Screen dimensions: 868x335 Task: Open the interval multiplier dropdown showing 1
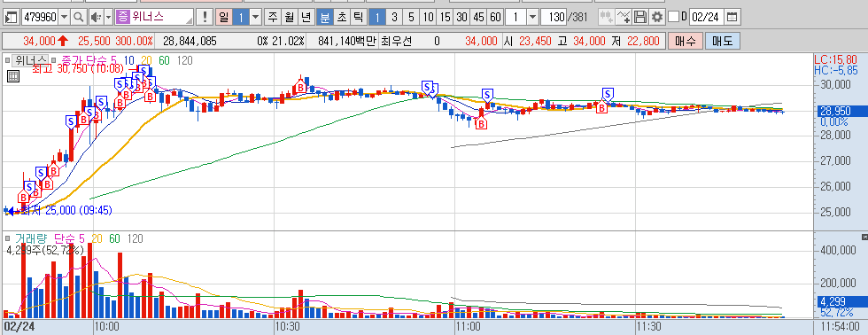click(x=532, y=17)
